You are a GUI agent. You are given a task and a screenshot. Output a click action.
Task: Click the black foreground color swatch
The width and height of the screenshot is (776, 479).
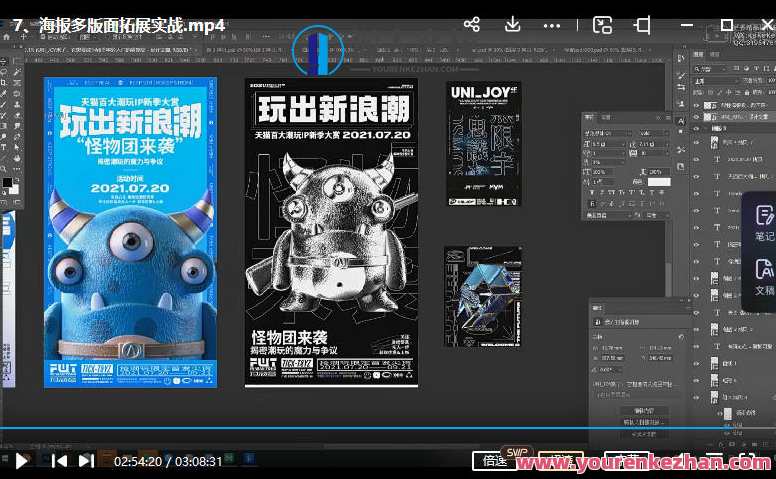click(x=7, y=183)
